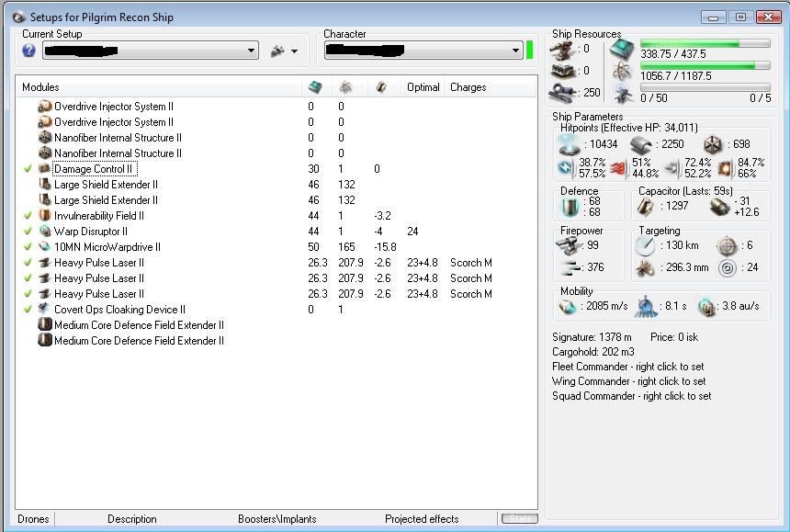
Task: Click Wing Commander right click to set
Action: coord(628,381)
